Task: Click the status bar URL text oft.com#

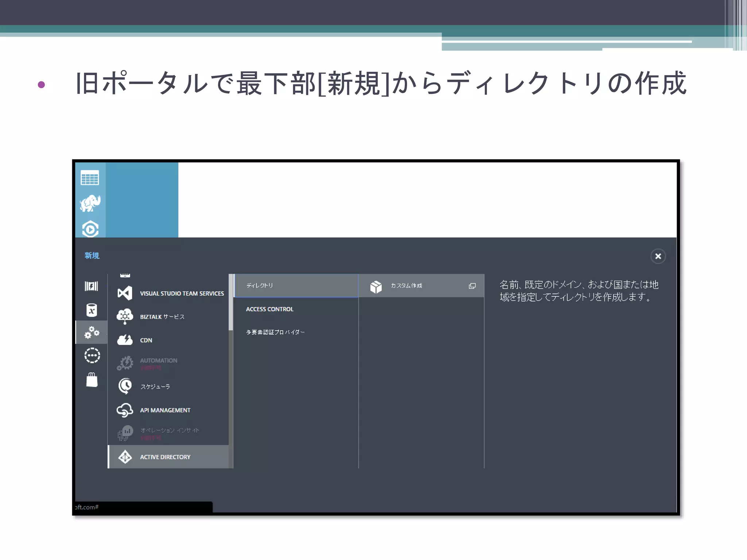Action: [x=86, y=507]
